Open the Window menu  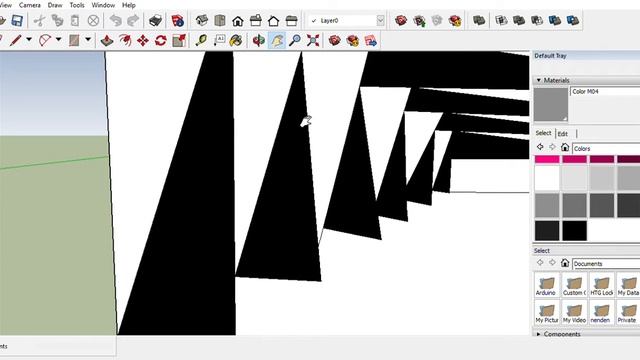pos(103,5)
